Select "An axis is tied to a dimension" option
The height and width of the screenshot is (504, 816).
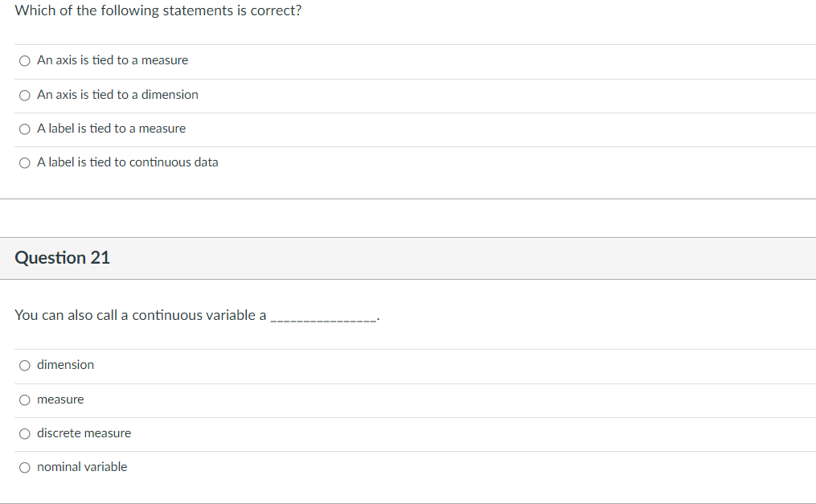[24, 95]
